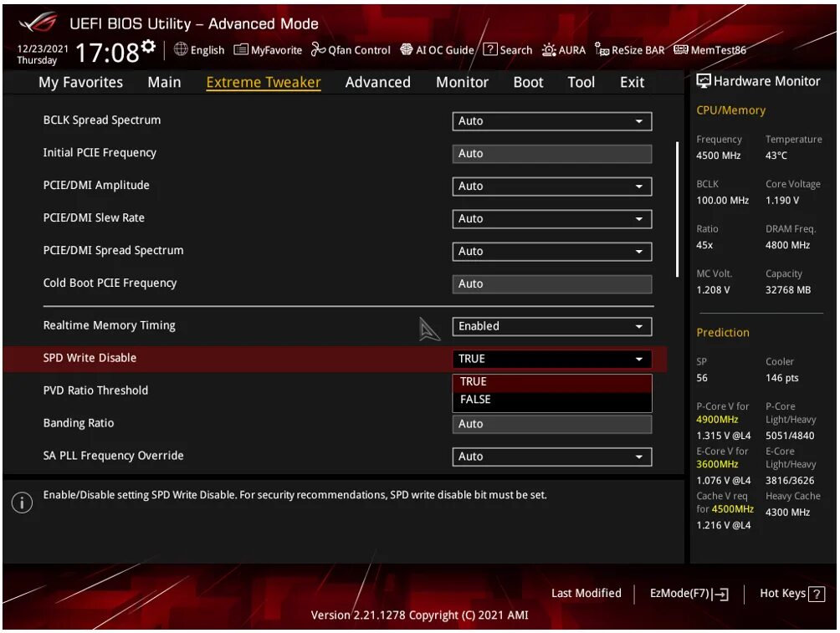
Task: Click the Qfan Control label
Action: (359, 50)
